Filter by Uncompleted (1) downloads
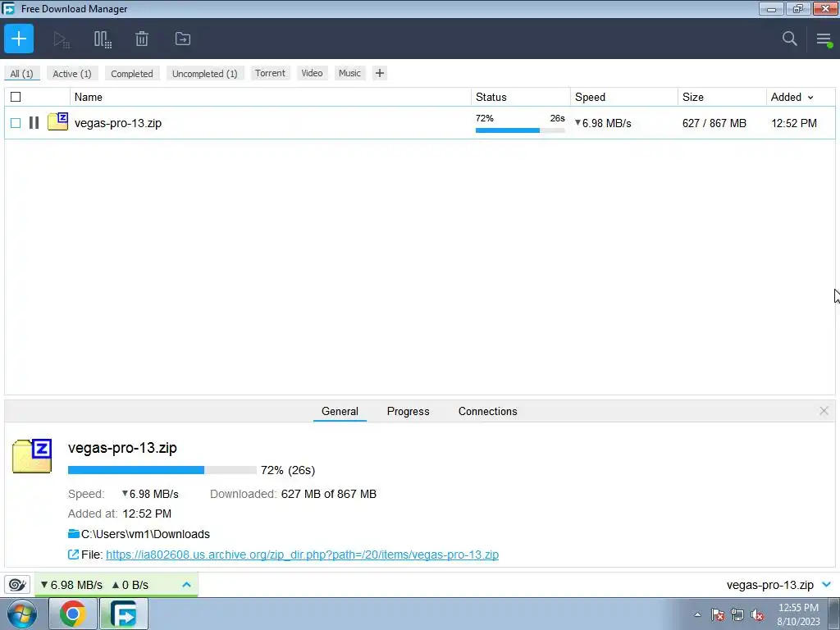Screen dimensions: 840x630 (x=204, y=73)
